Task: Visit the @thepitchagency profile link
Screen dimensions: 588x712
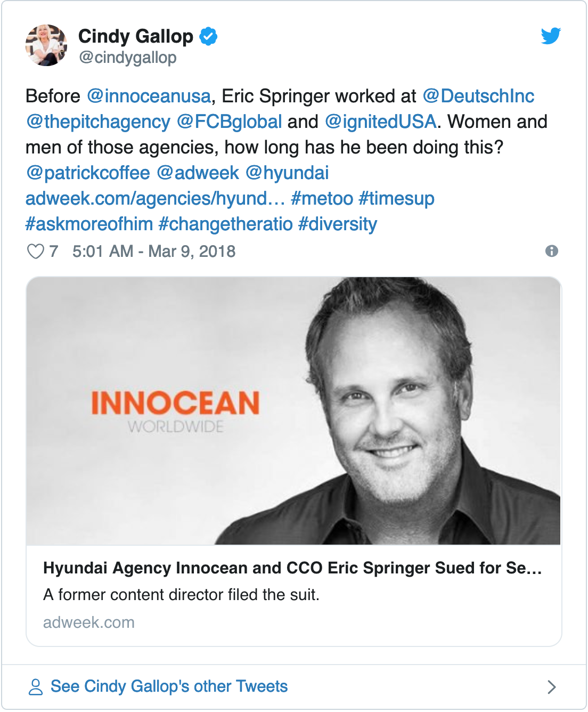Action: pos(98,122)
